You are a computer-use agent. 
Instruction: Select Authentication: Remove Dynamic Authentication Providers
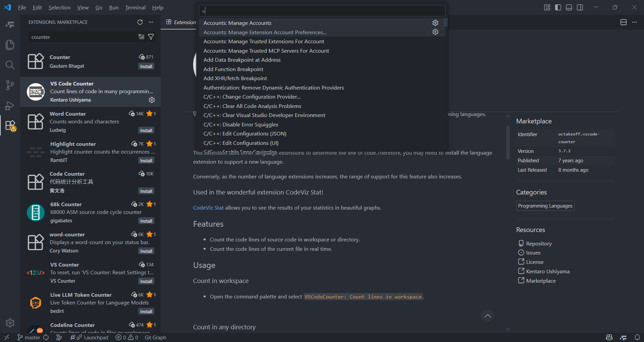click(x=322, y=88)
